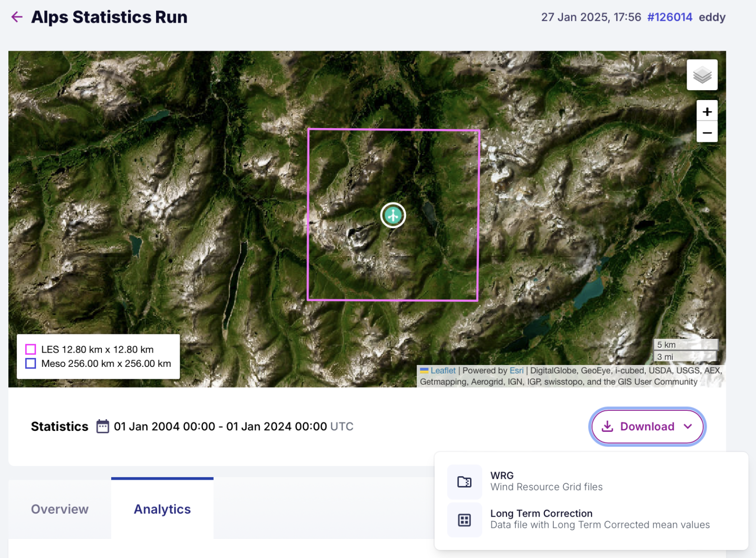Switch to the Overview tab
The image size is (756, 558).
coord(60,509)
